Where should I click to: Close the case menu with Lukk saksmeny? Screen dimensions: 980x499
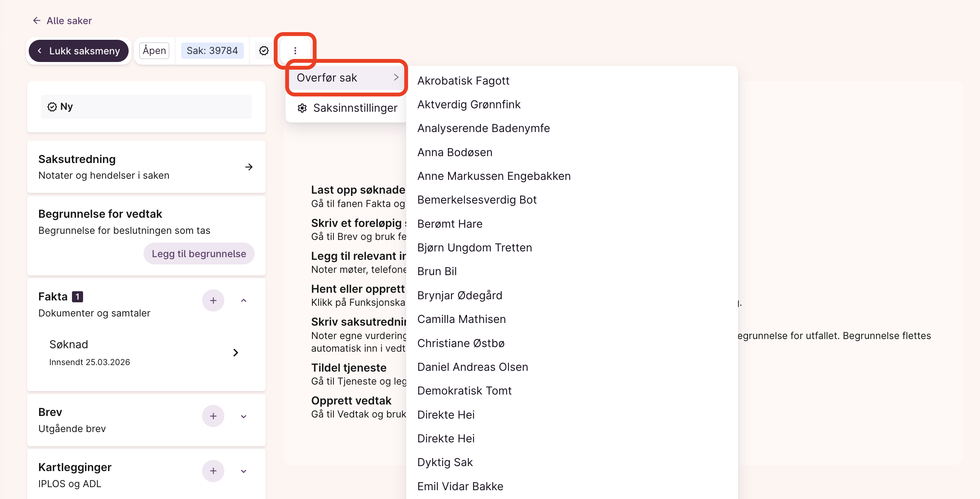pyautogui.click(x=79, y=51)
